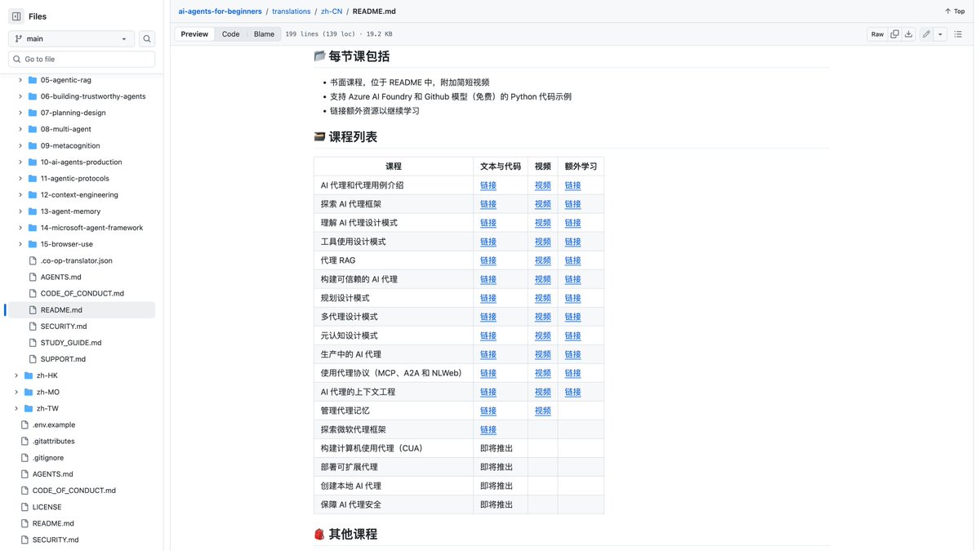Click the .gitignore file icon
The width and height of the screenshot is (980, 551).
tap(24, 458)
